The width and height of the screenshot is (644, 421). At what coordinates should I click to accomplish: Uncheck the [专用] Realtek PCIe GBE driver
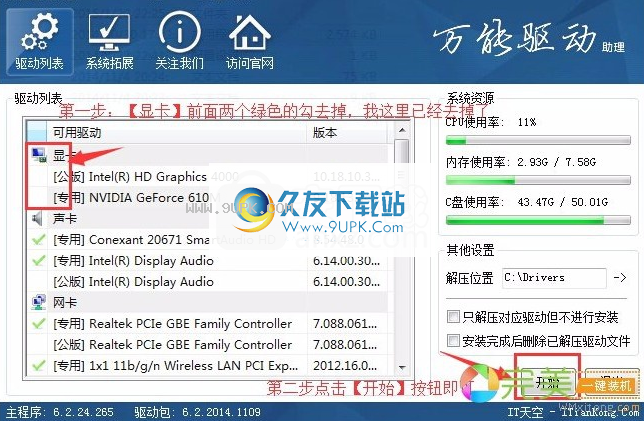click(38, 324)
